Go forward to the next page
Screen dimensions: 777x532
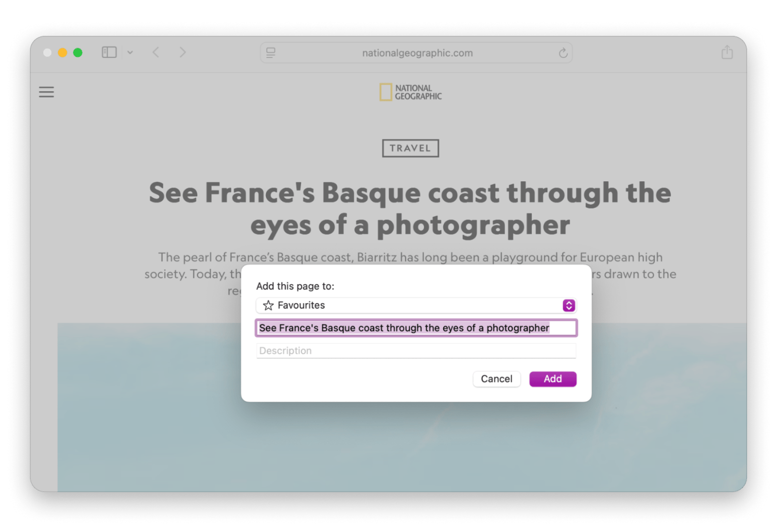pos(183,52)
